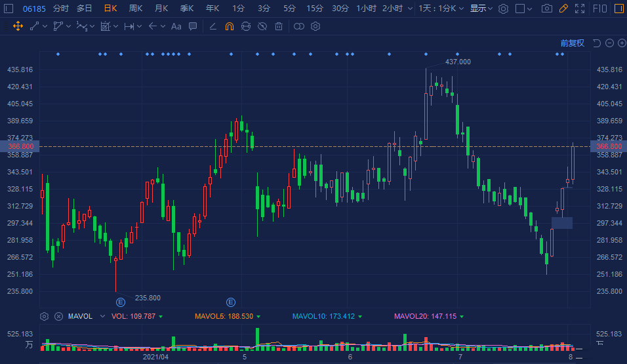Viewport: 627px width, 364px height.
Task: Choose the 2小时 interval
Action: pos(392,9)
